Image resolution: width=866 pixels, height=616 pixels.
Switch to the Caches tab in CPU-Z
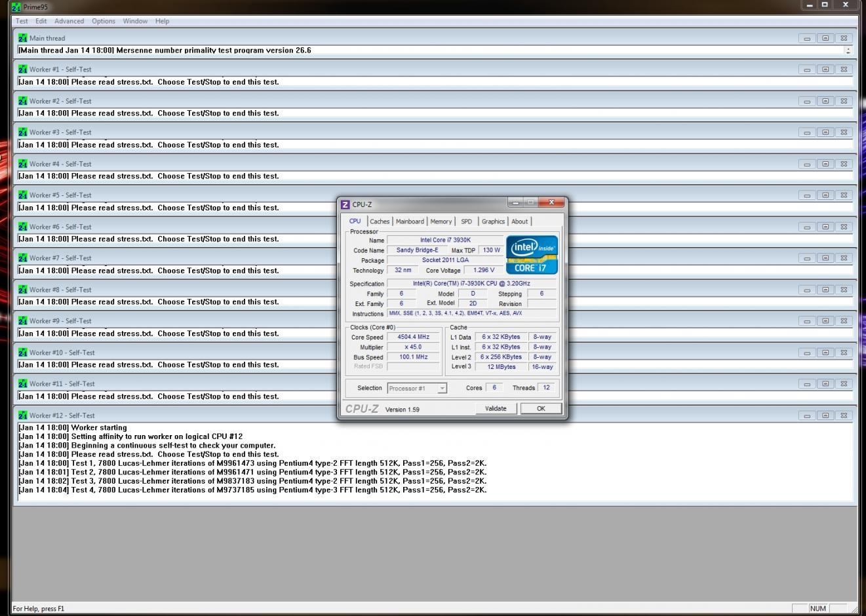tap(380, 221)
